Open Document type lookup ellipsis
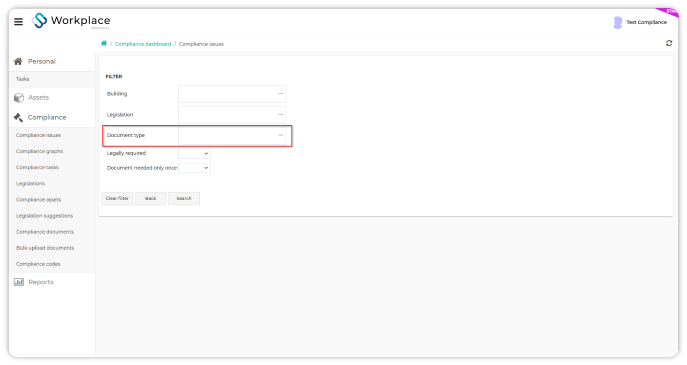This screenshot has height=365, width=687. (x=280, y=135)
